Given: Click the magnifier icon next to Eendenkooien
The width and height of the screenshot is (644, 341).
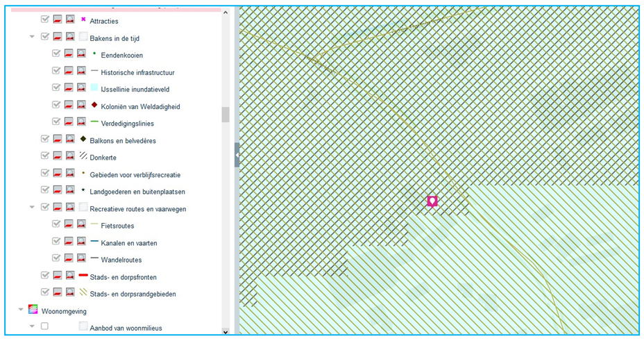Looking at the screenshot, I should [x=81, y=53].
